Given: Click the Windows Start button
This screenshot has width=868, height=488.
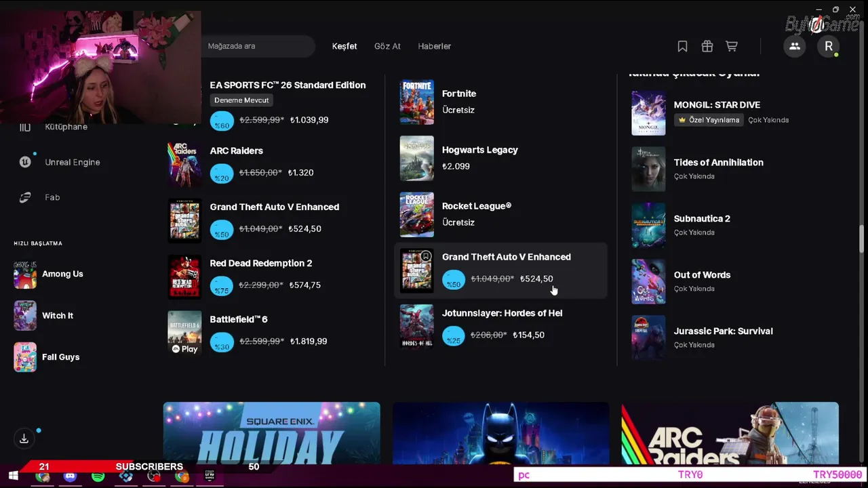Looking at the screenshot, I should 13,476.
